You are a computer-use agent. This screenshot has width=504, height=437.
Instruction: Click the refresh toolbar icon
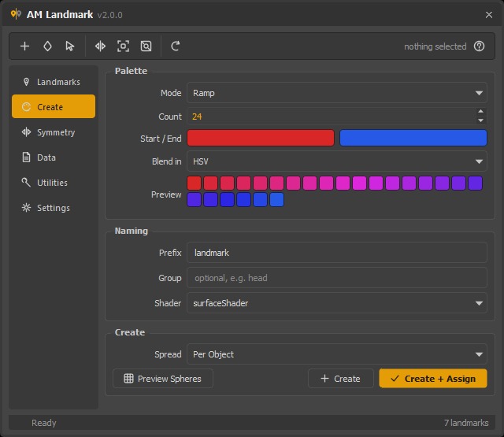(175, 46)
